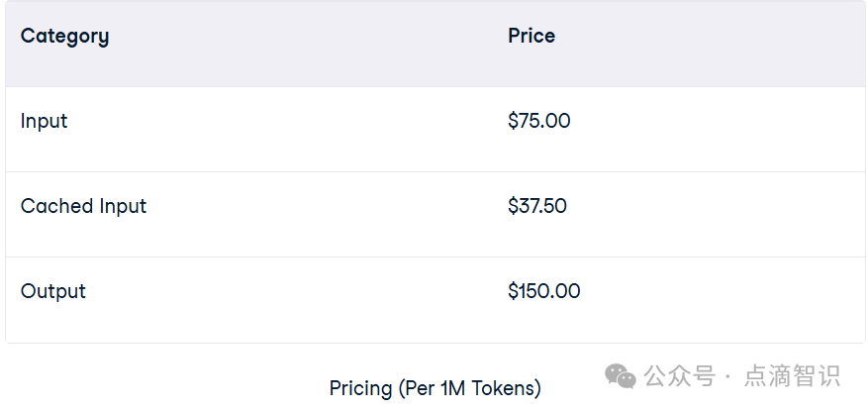Click the WeChat logo icon in watermark

pyautogui.click(x=620, y=376)
